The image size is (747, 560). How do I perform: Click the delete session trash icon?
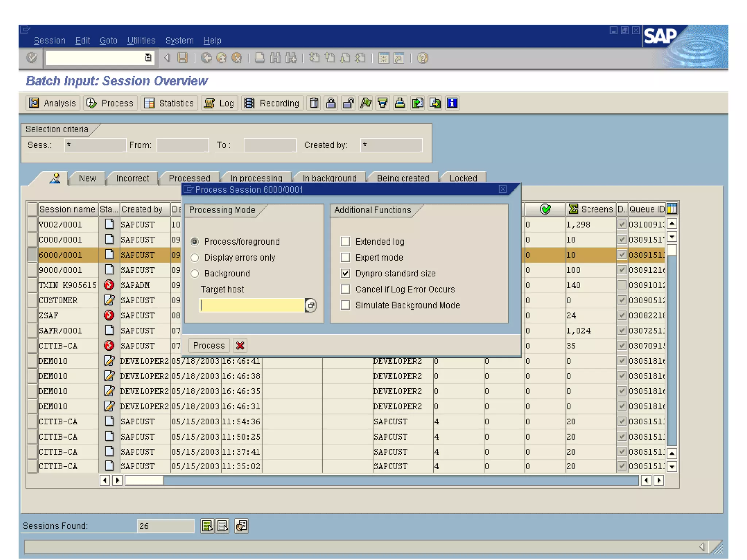pyautogui.click(x=314, y=103)
